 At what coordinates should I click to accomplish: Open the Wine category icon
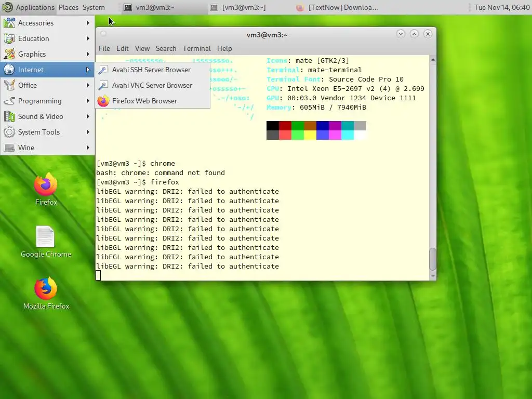click(9, 148)
